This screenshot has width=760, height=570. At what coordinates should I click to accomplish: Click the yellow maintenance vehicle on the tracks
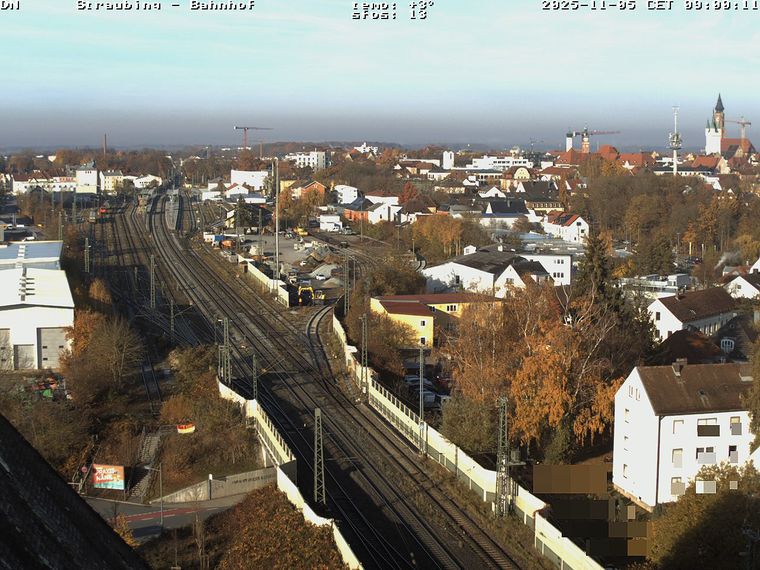click(305, 294)
